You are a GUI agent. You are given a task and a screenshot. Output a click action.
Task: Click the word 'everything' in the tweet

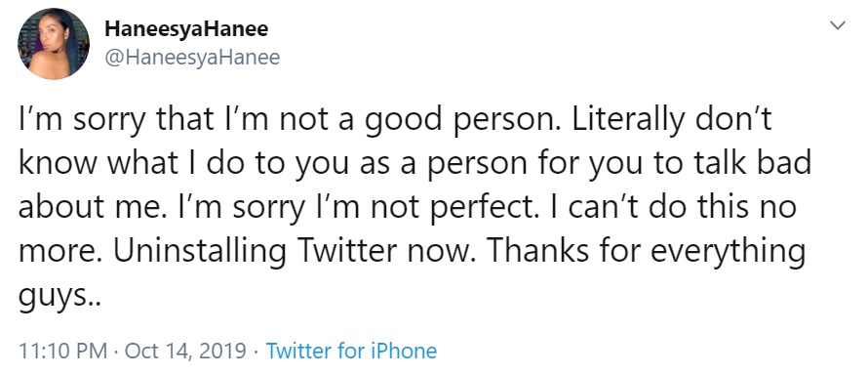coord(728,253)
